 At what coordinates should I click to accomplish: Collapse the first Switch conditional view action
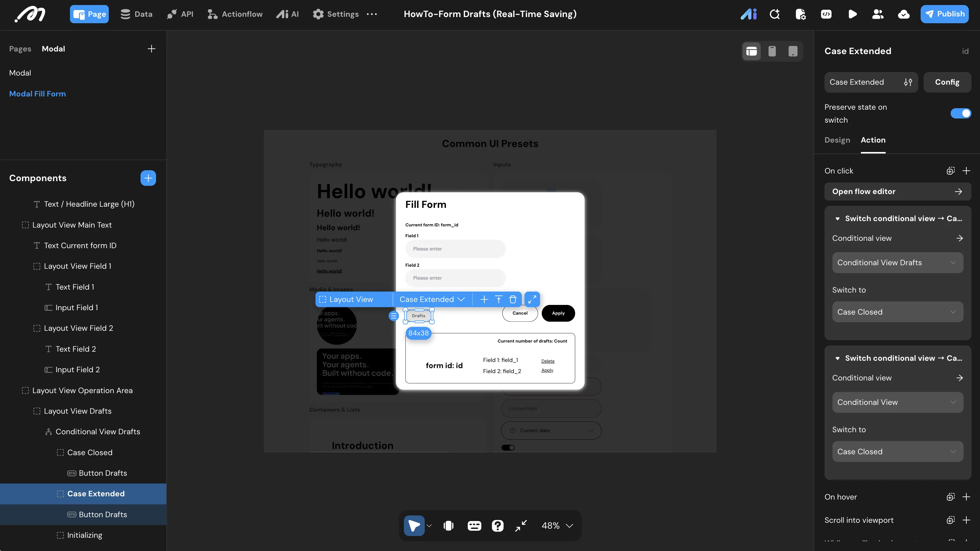point(837,219)
